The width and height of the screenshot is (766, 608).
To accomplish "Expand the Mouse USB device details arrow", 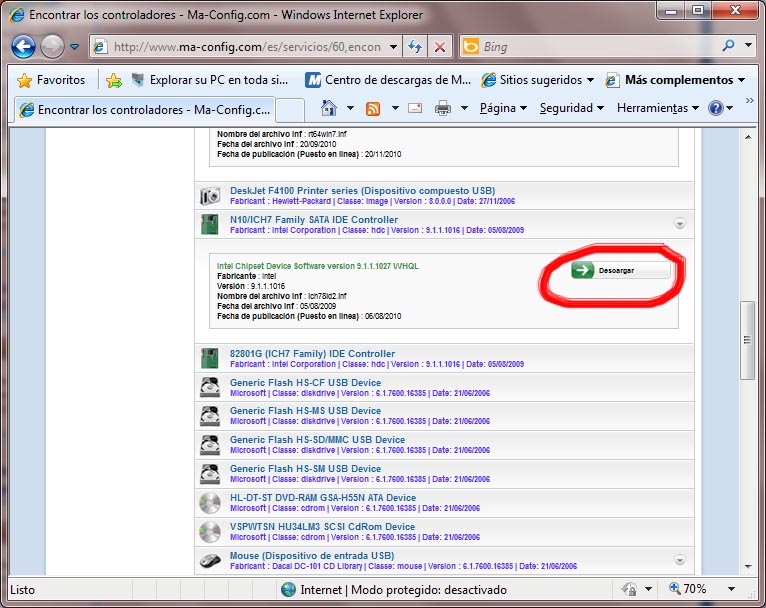I will (x=680, y=560).
